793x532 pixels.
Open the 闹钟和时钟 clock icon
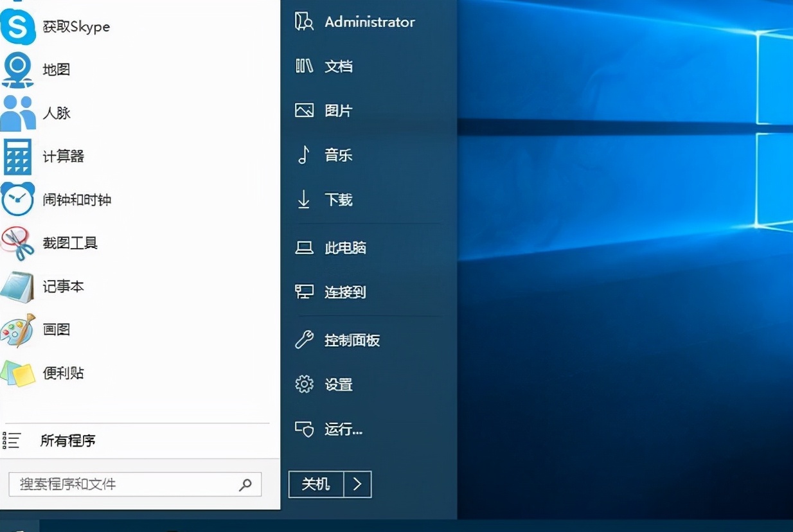click(x=18, y=200)
